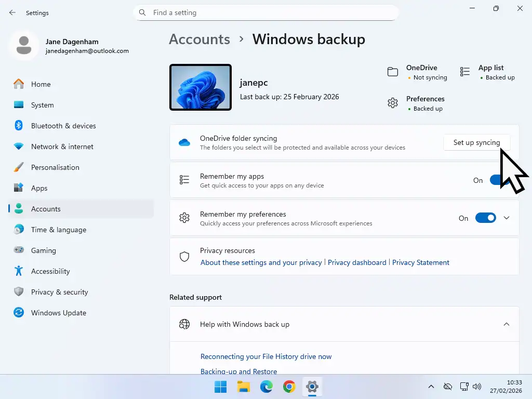This screenshot has width=532, height=399.
Task: Turn off Remember my preferences
Action: click(x=486, y=218)
